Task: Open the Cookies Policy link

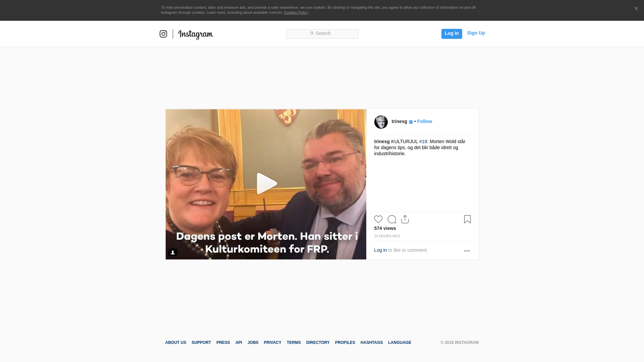Action: (296, 12)
